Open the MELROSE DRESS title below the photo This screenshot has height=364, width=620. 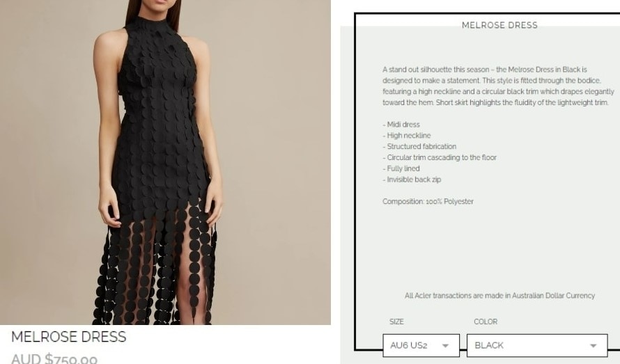(x=69, y=337)
